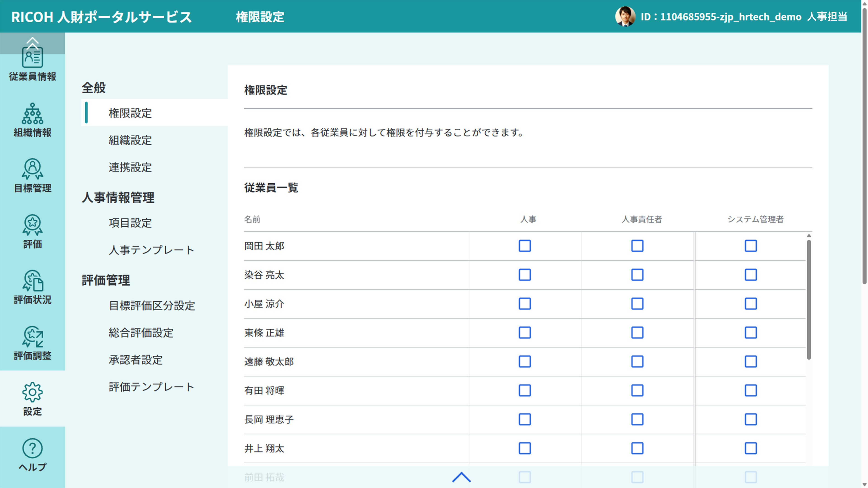Click bottom blue up-chevron arrow
868x488 pixels.
tap(461, 477)
